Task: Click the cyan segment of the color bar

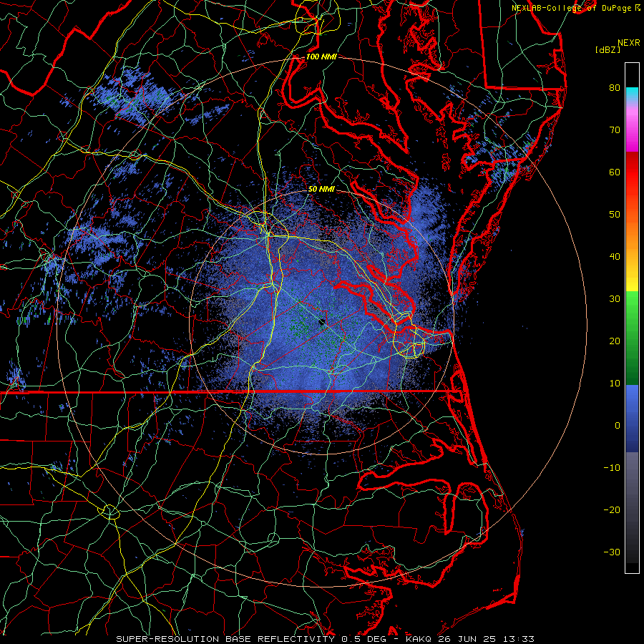Action: point(632,94)
